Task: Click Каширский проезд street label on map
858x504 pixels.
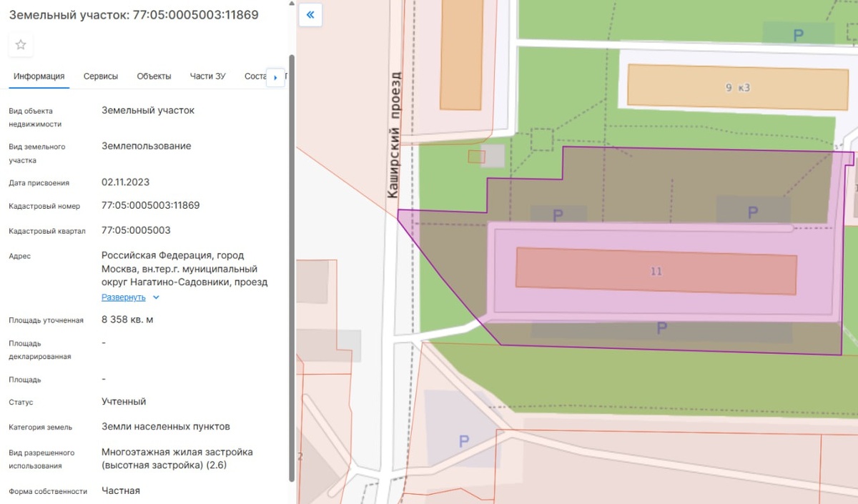Action: point(393,134)
